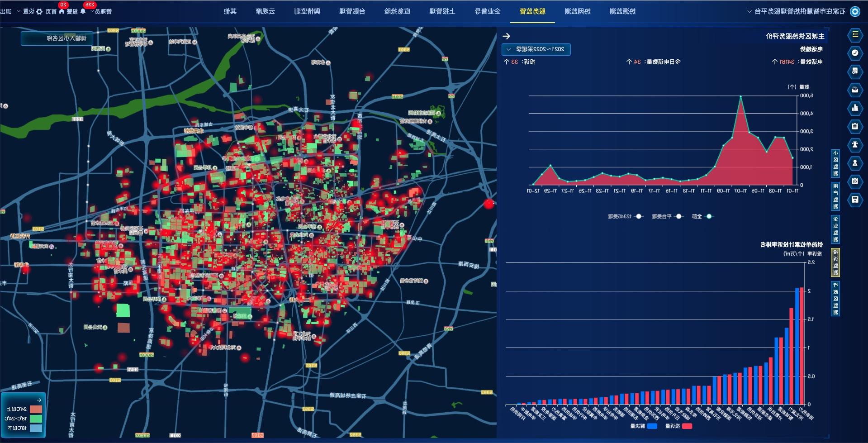Click the 电话数量 34181 value
Image resolution: width=868 pixels, height=443 pixels.
(787, 62)
